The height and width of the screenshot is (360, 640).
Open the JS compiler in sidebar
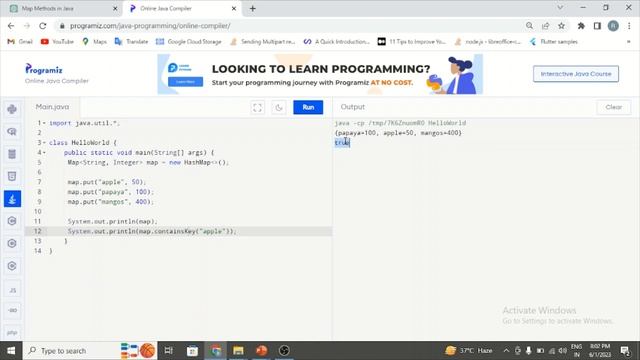12,290
